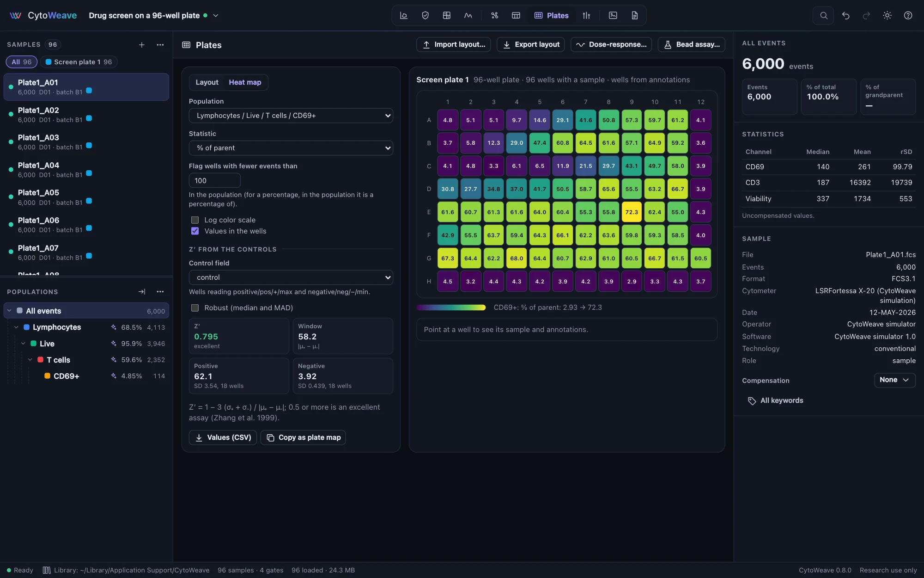Open the shield quality-check icon in toolbar
Image resolution: width=924 pixels, height=578 pixels.
[x=425, y=15]
